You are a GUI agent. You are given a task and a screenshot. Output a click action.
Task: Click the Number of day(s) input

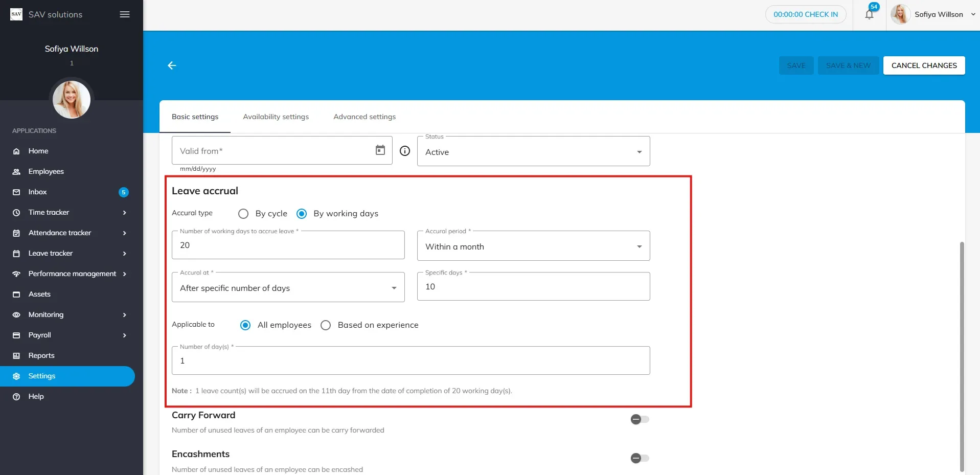[411, 360]
